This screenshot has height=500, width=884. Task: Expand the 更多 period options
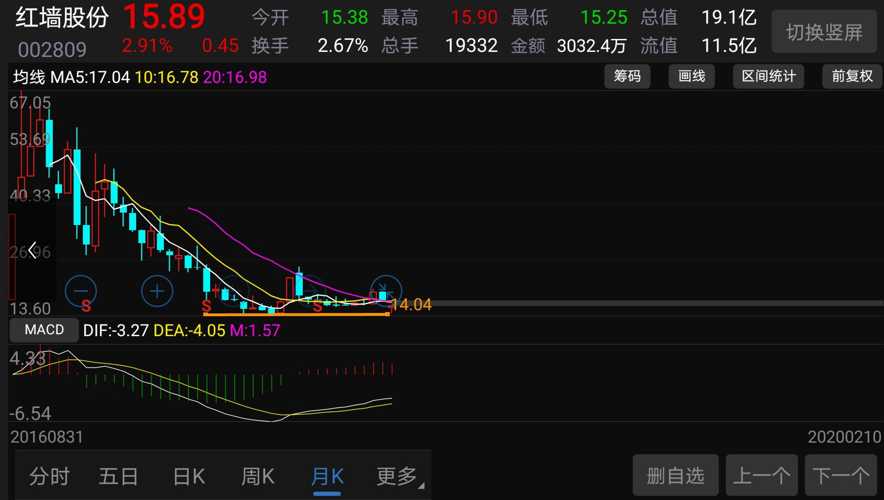398,476
